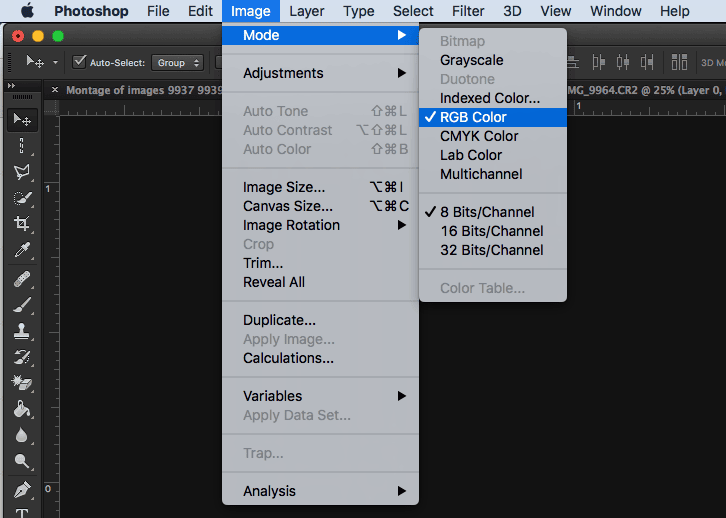Select the Eyedropper tool

[x=22, y=250]
